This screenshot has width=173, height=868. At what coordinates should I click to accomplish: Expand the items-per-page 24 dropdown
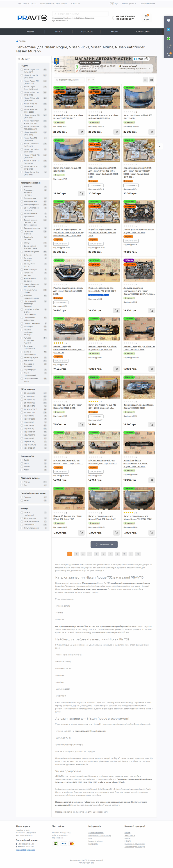point(91,80)
